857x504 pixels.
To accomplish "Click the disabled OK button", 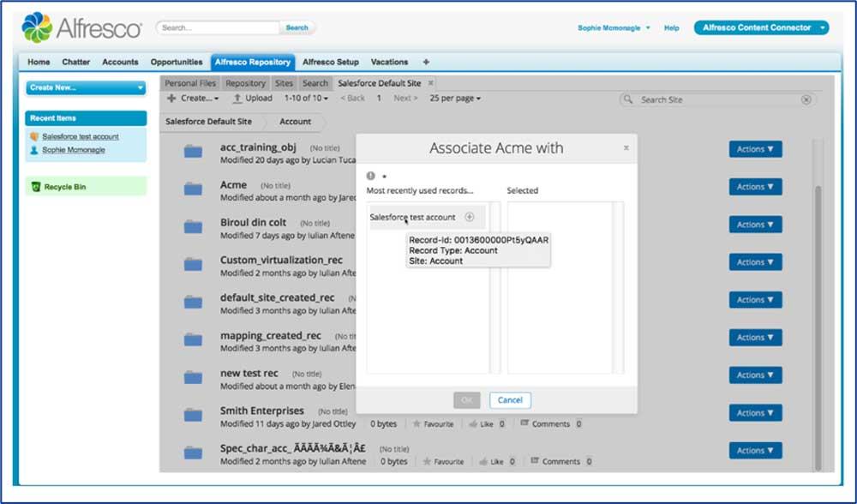I will click(x=467, y=400).
